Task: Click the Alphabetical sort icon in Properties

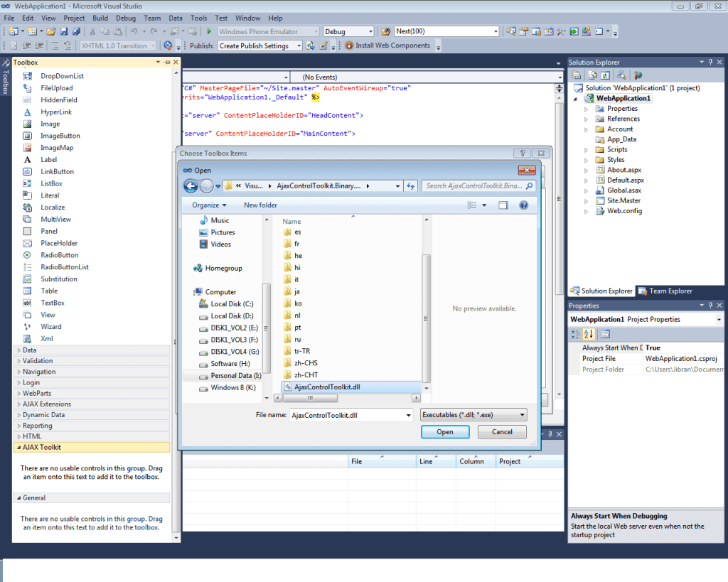Action: (x=588, y=334)
